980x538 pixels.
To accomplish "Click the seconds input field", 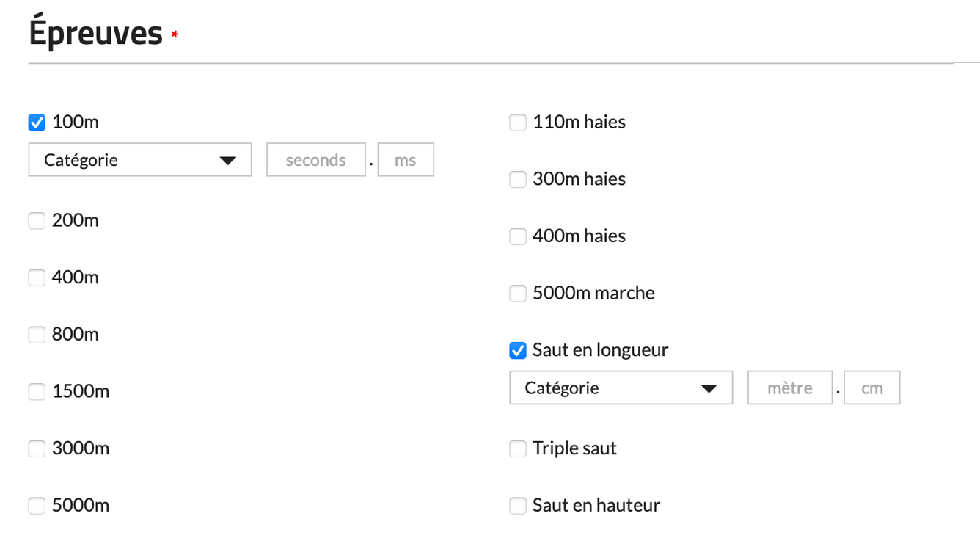I will [315, 160].
